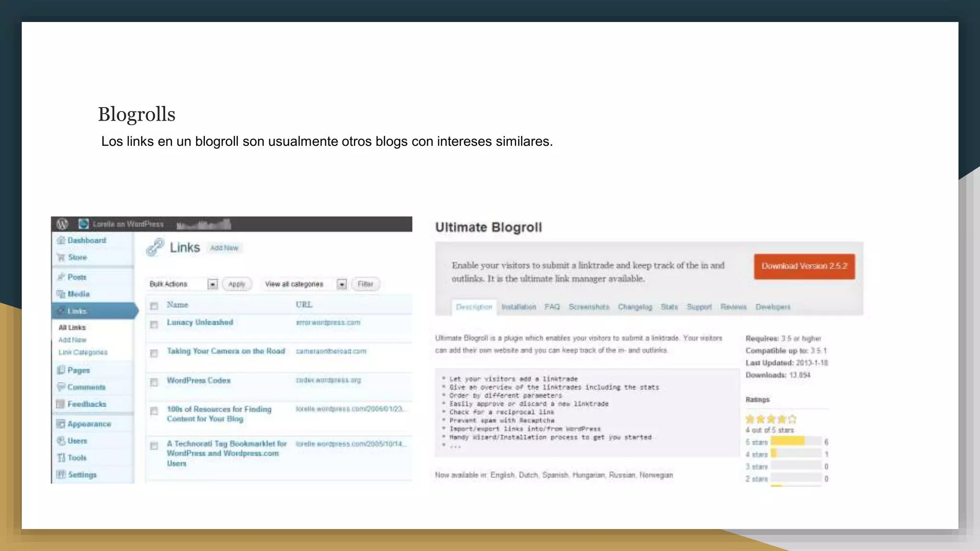Click the 4 stars rating bar
The image size is (980, 551).
point(796,453)
